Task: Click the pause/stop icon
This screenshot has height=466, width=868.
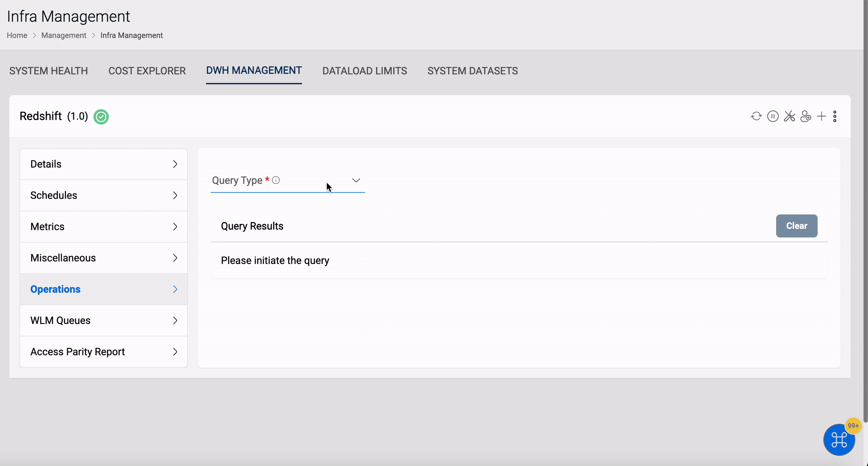Action: coord(773,117)
